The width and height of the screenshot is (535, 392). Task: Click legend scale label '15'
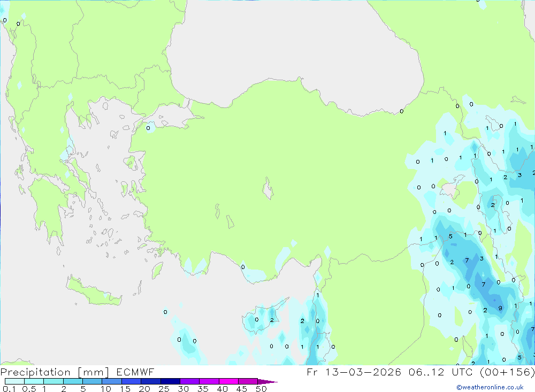point(125,389)
